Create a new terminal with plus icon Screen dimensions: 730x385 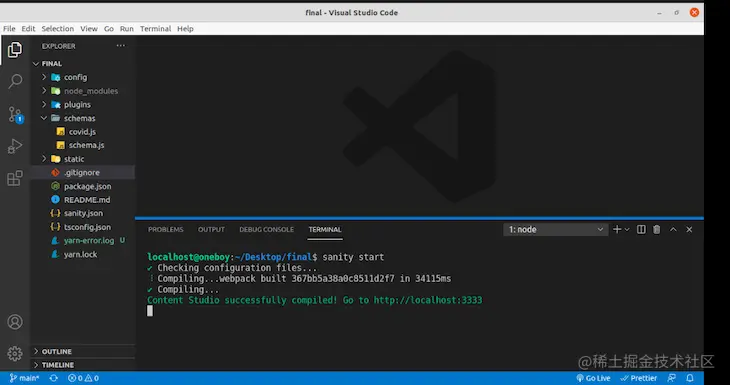point(617,230)
